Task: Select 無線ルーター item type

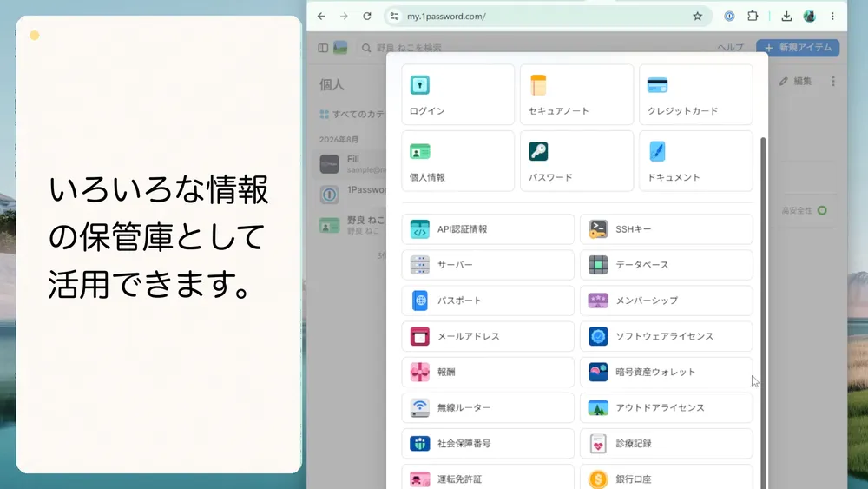Action: [x=488, y=407]
